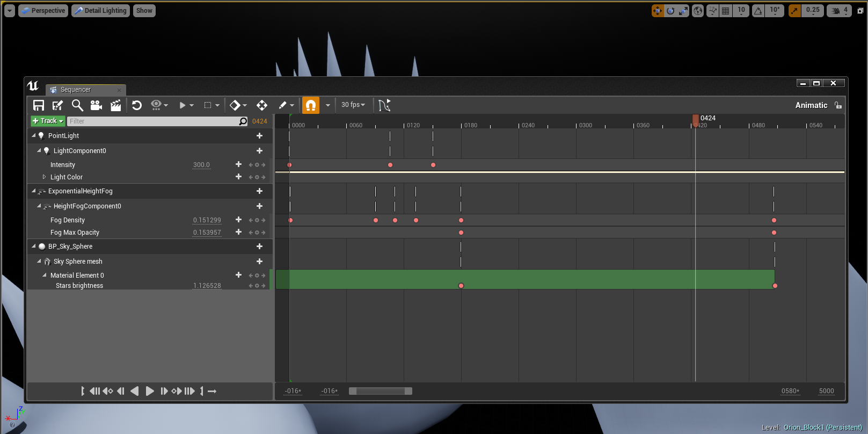This screenshot has width=868, height=434.
Task: Open the General Options eye dropdown
Action: [159, 105]
